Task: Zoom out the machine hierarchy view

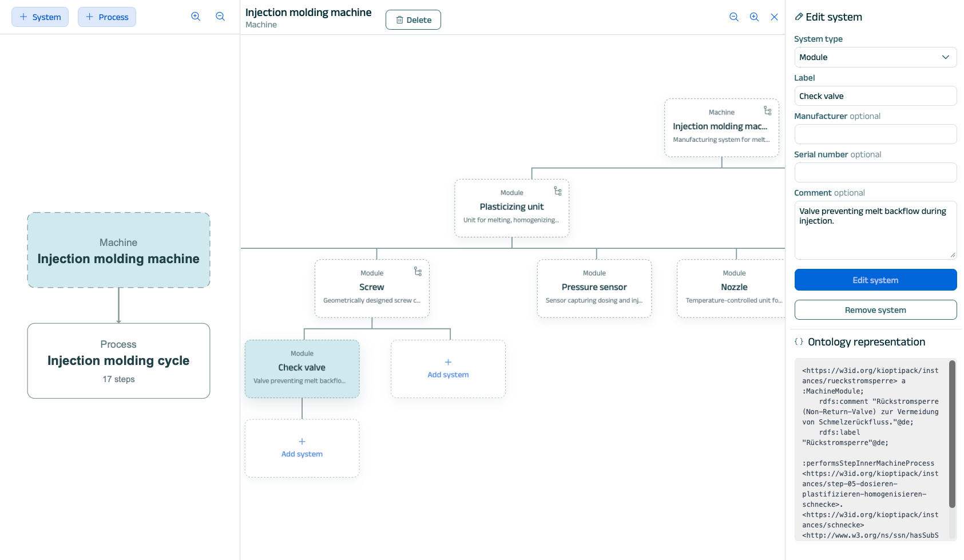Action: (734, 17)
